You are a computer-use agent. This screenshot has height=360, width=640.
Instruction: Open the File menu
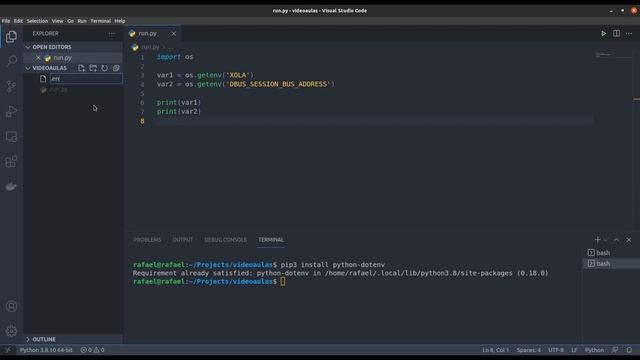click(6, 21)
